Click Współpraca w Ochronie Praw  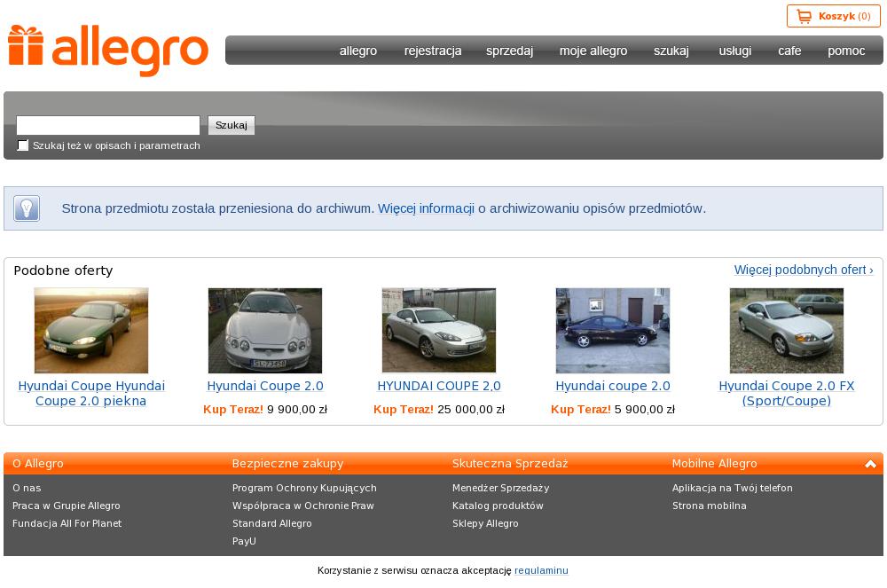tap(303, 506)
